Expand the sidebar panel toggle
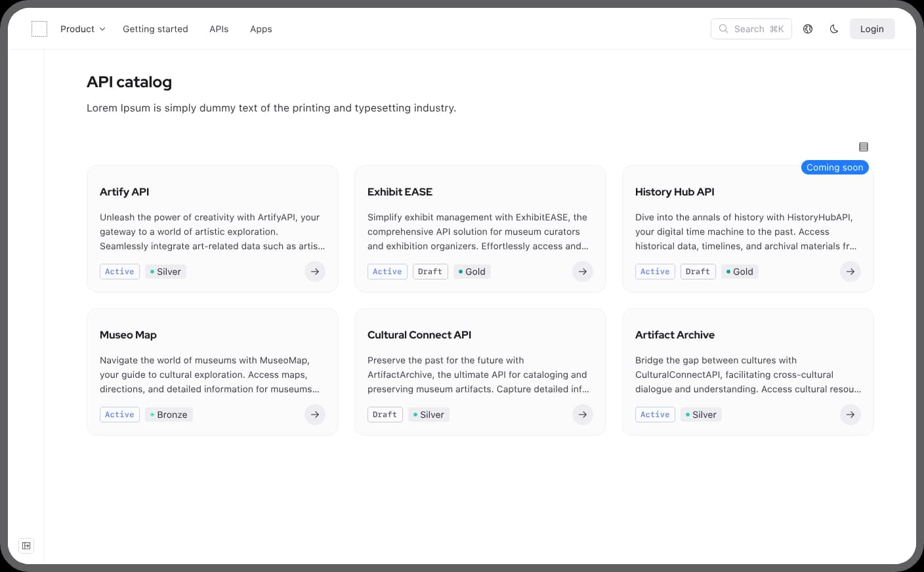 coord(26,546)
